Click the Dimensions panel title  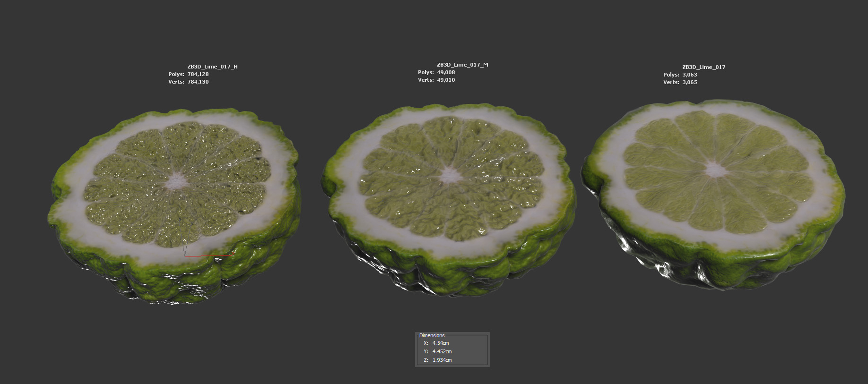pyautogui.click(x=432, y=335)
